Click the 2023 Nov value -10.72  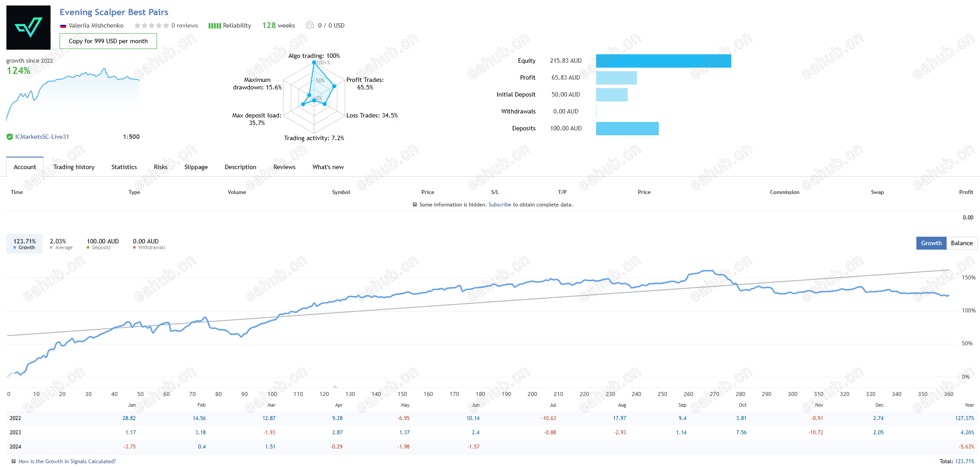[x=816, y=433]
